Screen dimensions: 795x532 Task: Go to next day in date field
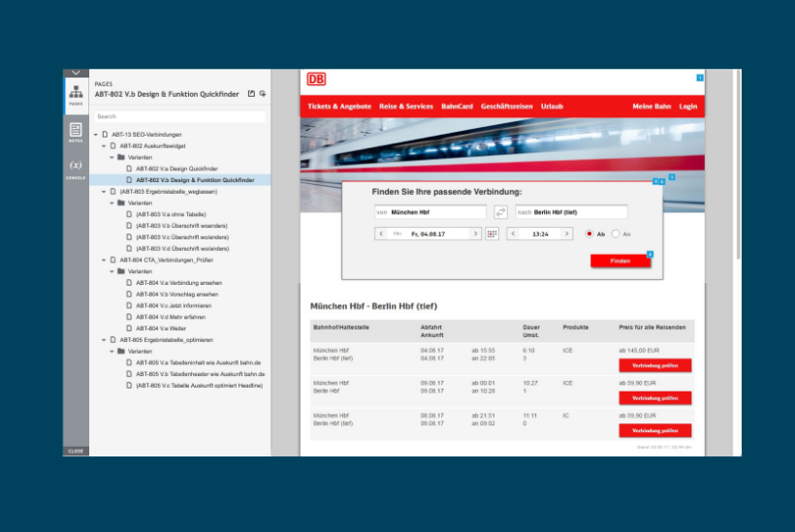475,234
